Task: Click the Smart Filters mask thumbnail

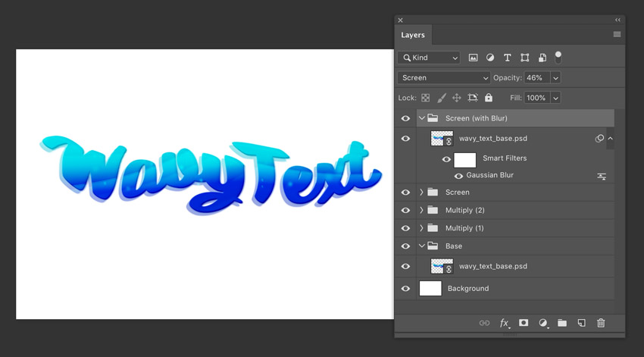Action: 464,159
